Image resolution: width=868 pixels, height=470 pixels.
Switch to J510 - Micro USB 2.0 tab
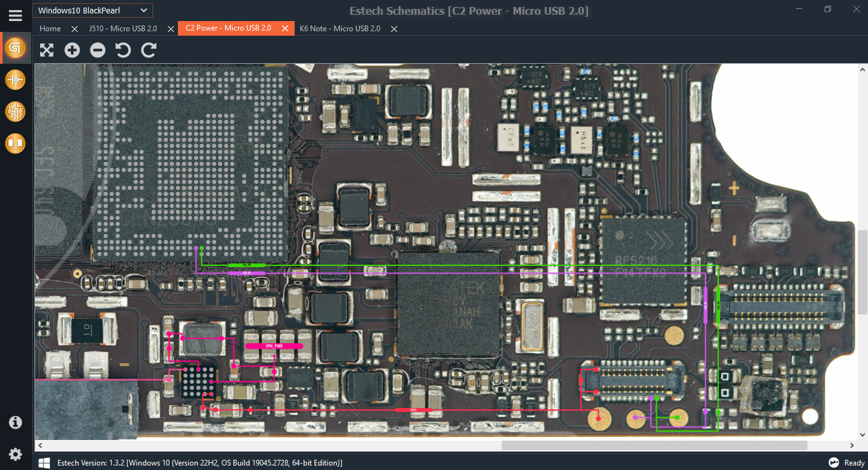pyautogui.click(x=123, y=29)
